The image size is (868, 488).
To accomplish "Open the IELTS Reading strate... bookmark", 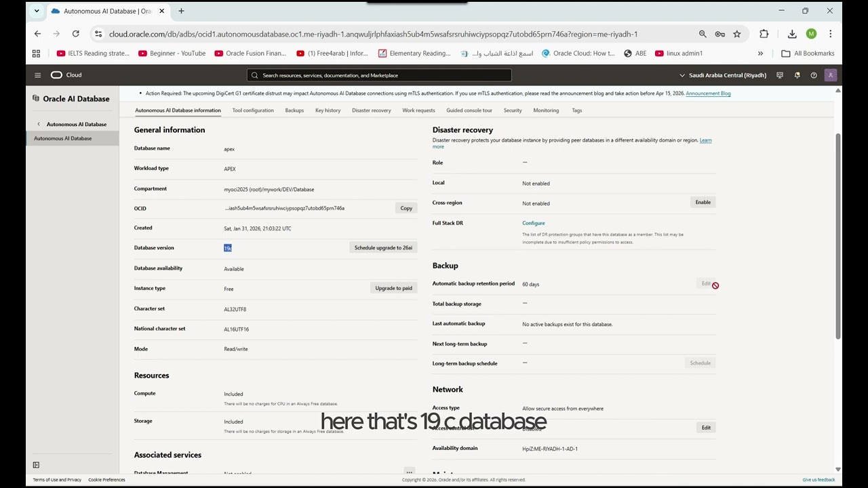I will click(x=93, y=54).
